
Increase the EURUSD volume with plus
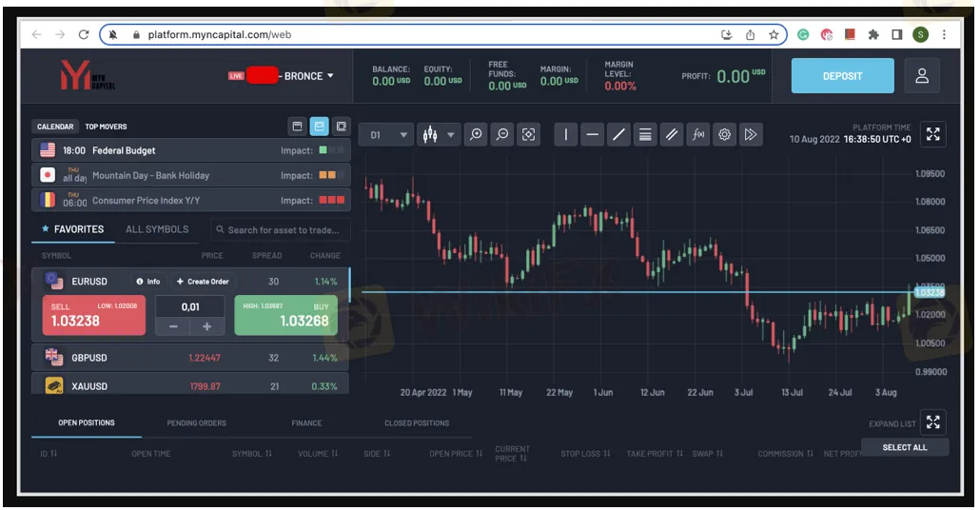click(x=206, y=326)
